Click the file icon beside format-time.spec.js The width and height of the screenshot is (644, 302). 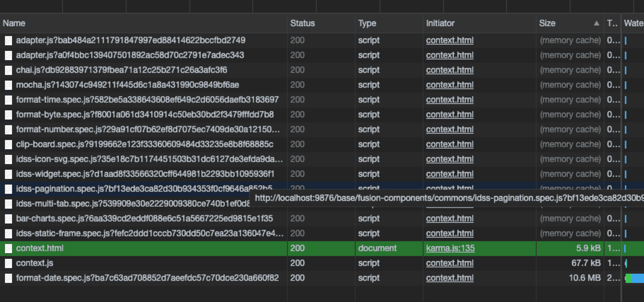tap(8, 100)
